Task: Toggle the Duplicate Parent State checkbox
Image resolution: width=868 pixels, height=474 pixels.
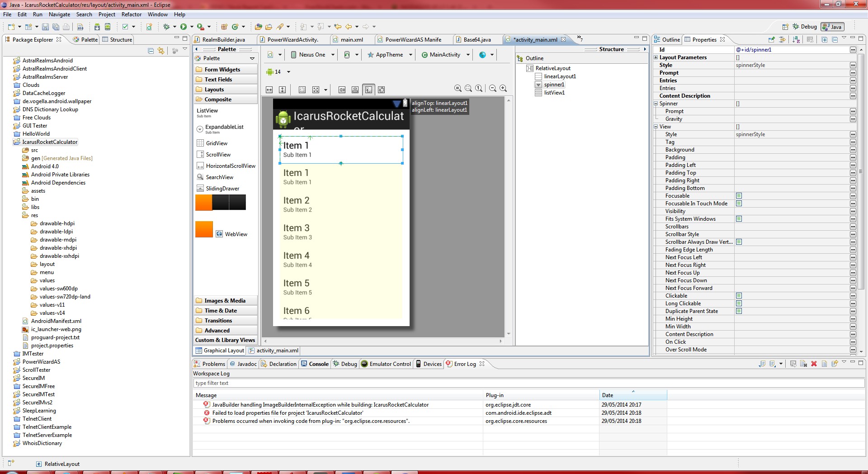Action: 739,311
